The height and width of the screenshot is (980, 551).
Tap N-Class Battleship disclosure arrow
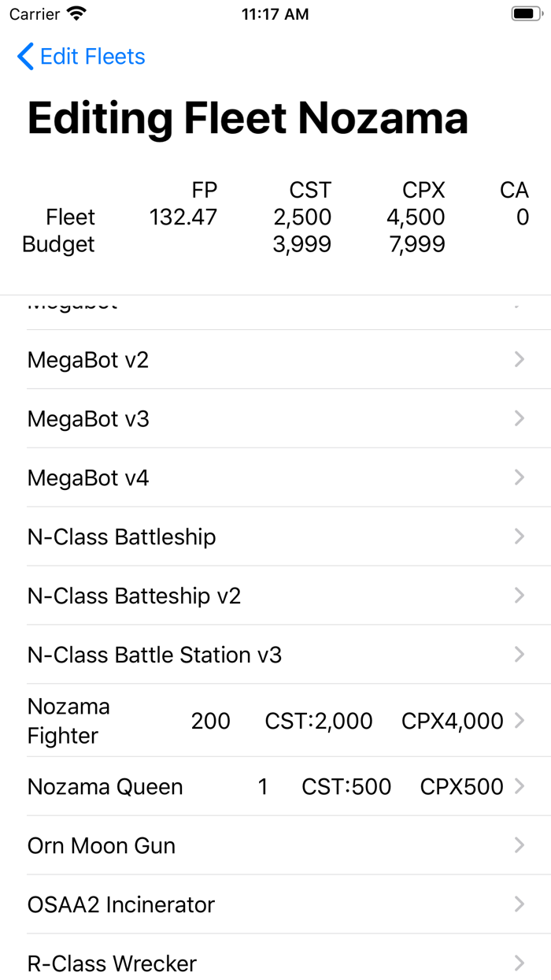(x=519, y=536)
